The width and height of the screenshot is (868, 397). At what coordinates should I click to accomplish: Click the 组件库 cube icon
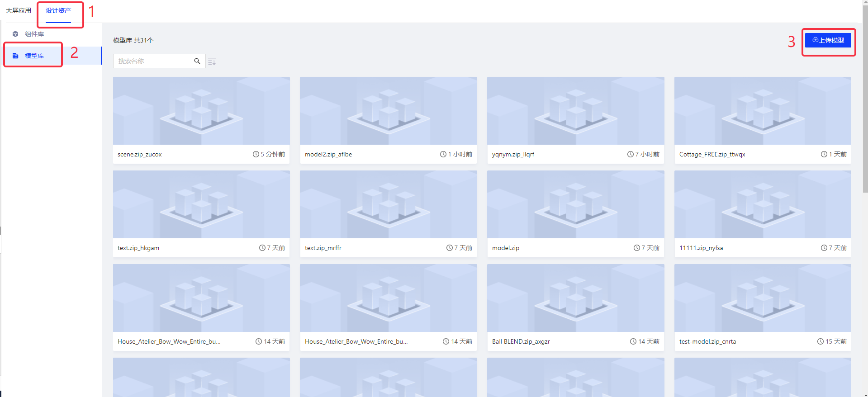pos(15,34)
